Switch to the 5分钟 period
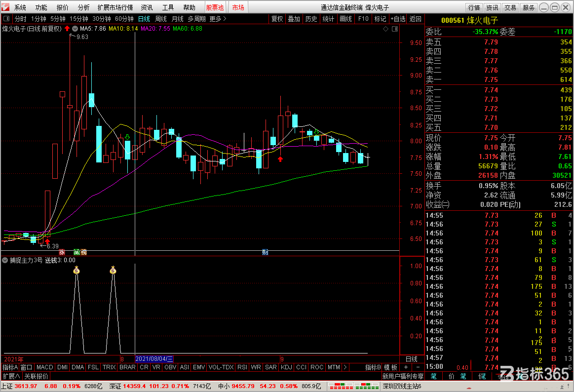Viewport: 574px width, 392px height. (58, 19)
